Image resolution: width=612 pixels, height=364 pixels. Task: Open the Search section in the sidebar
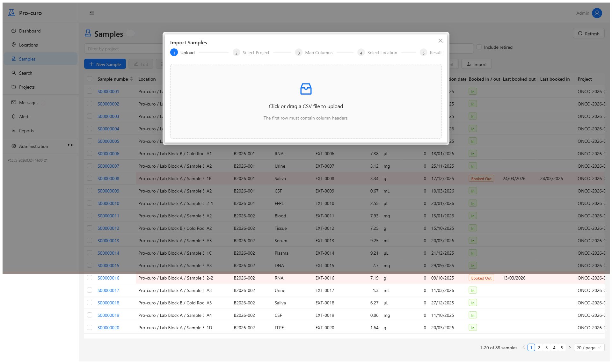(26, 73)
